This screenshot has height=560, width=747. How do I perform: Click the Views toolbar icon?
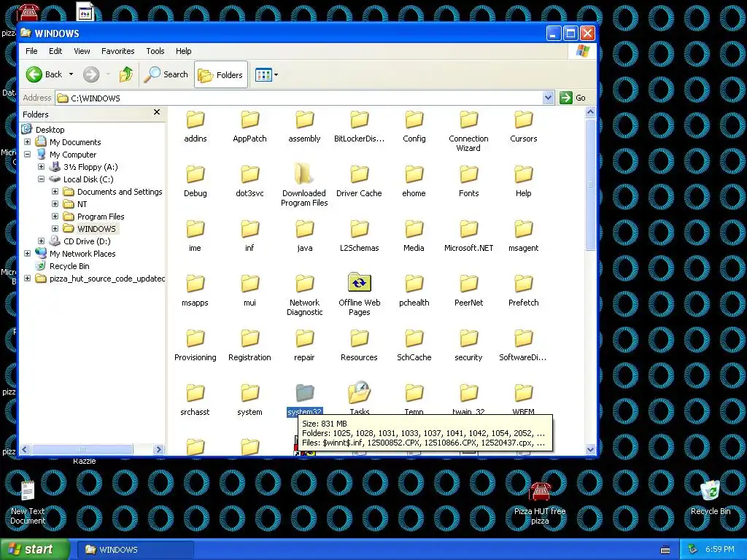click(263, 75)
